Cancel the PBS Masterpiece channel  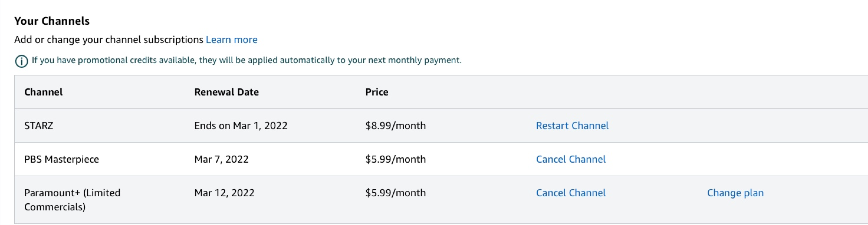tap(570, 159)
